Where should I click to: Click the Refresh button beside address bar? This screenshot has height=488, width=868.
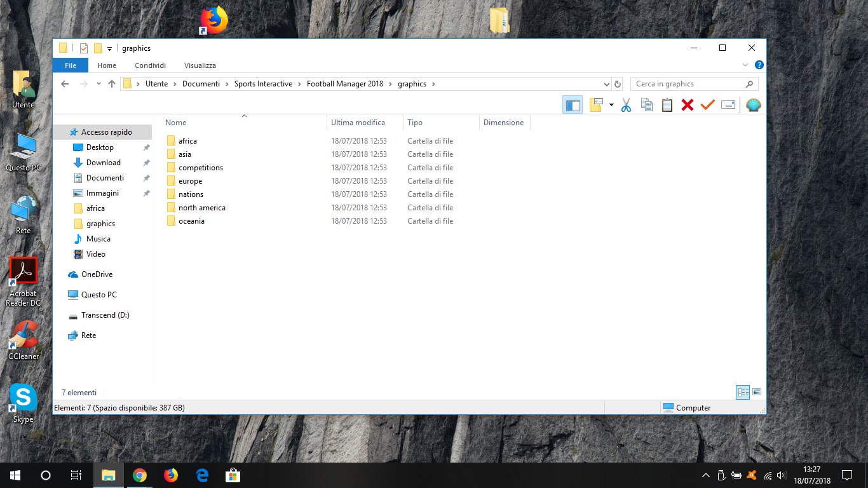coord(618,84)
